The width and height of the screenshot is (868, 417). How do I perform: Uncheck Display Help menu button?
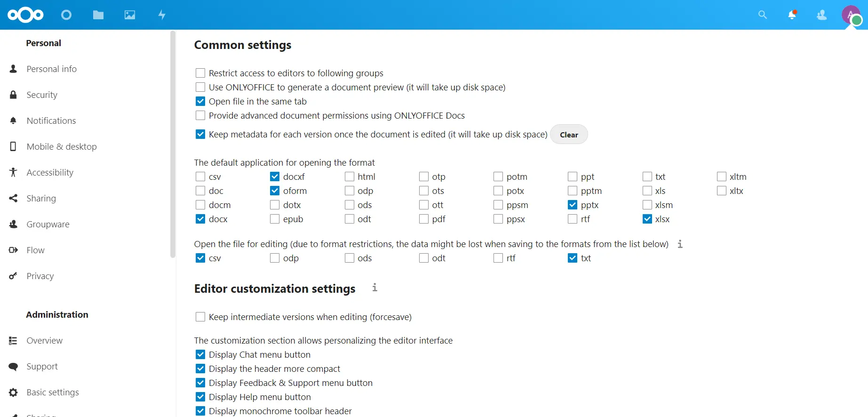coord(200,397)
